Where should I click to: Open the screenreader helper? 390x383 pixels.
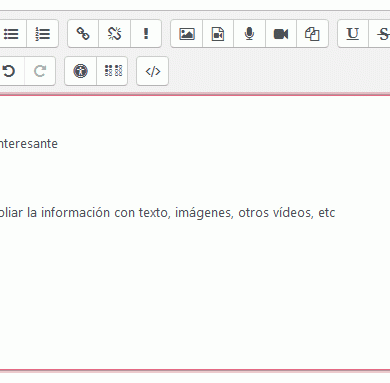112,71
